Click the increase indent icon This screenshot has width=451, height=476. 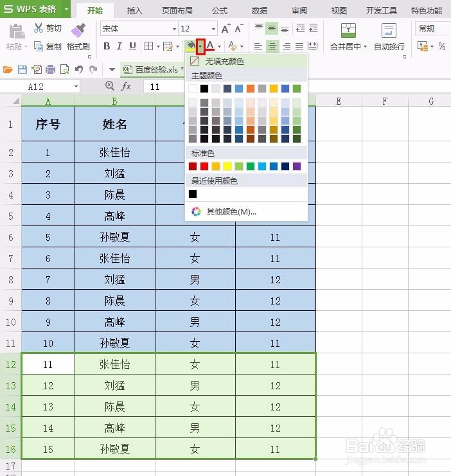(x=313, y=28)
